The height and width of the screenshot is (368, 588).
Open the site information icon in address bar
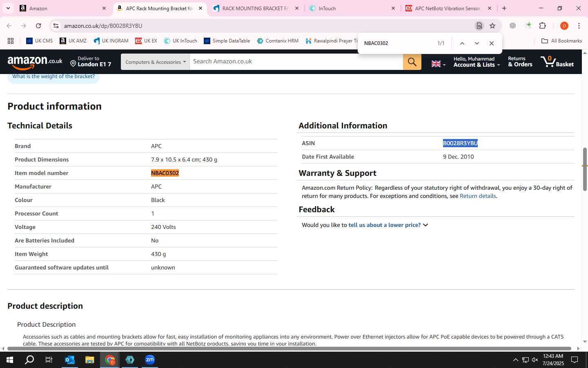tap(56, 26)
